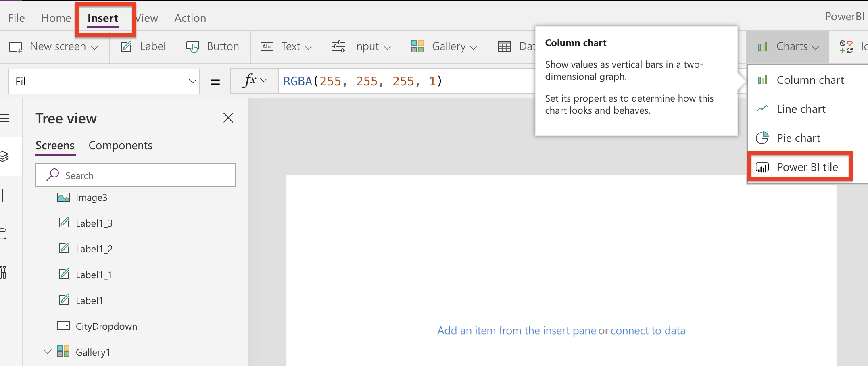The width and height of the screenshot is (868, 366).
Task: Select CityDropdown in the tree view
Action: pos(106,326)
